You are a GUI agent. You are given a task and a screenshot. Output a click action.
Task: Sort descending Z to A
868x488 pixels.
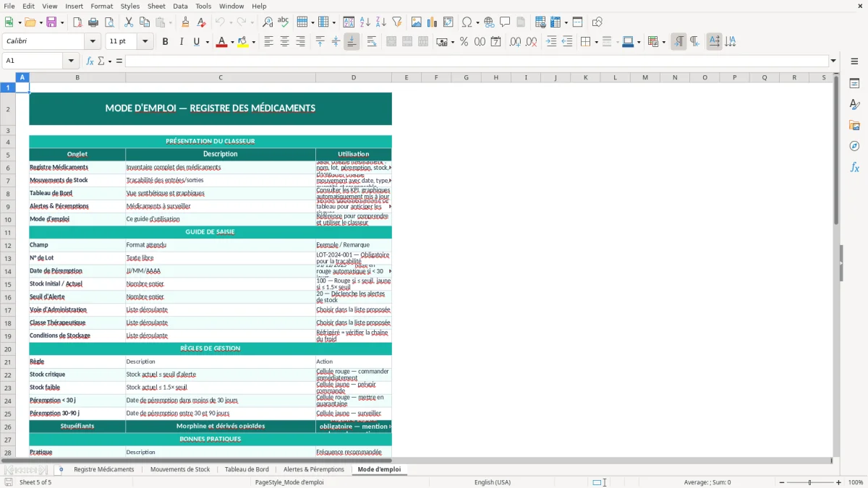[x=381, y=22]
